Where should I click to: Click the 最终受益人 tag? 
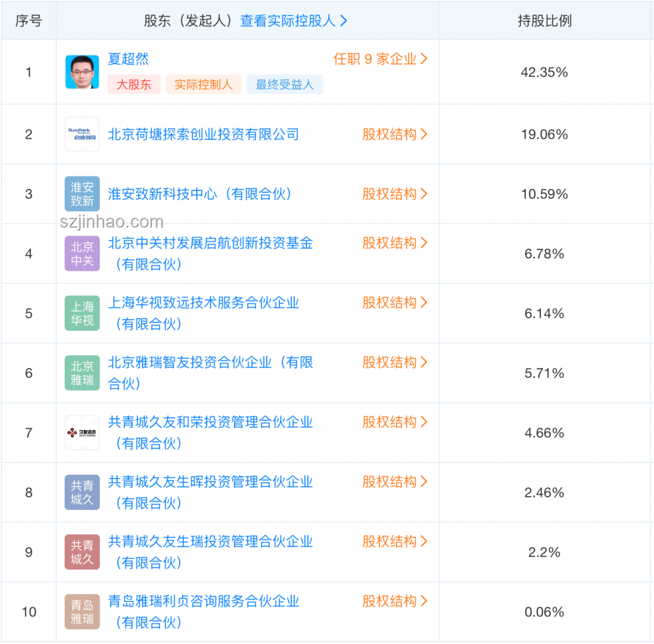click(x=285, y=84)
